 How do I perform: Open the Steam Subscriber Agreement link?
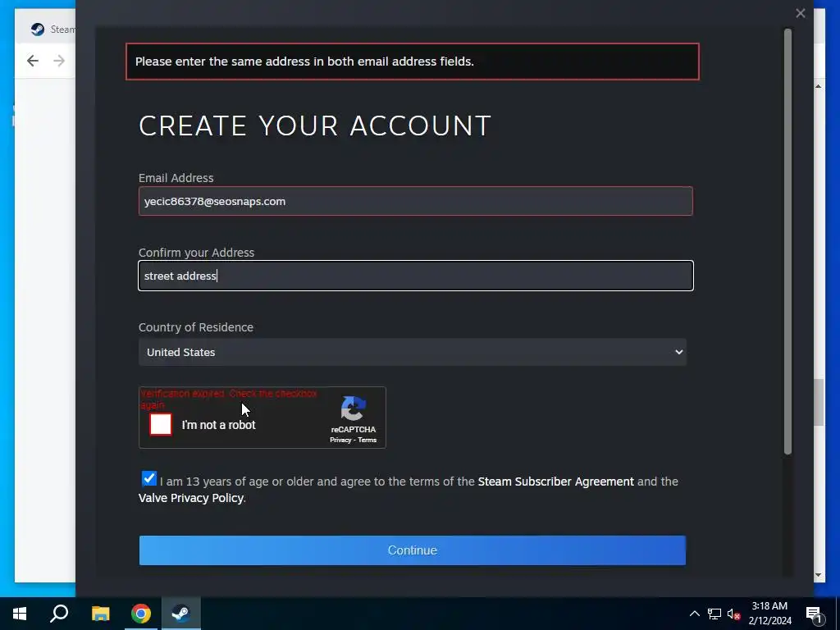click(555, 482)
